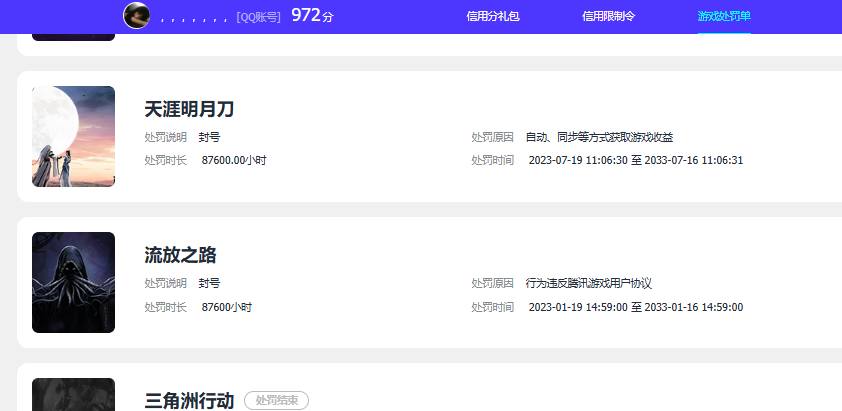Click the 处罚结束 badge beside 三角洲行动
This screenshot has width=842, height=411.
click(x=277, y=400)
